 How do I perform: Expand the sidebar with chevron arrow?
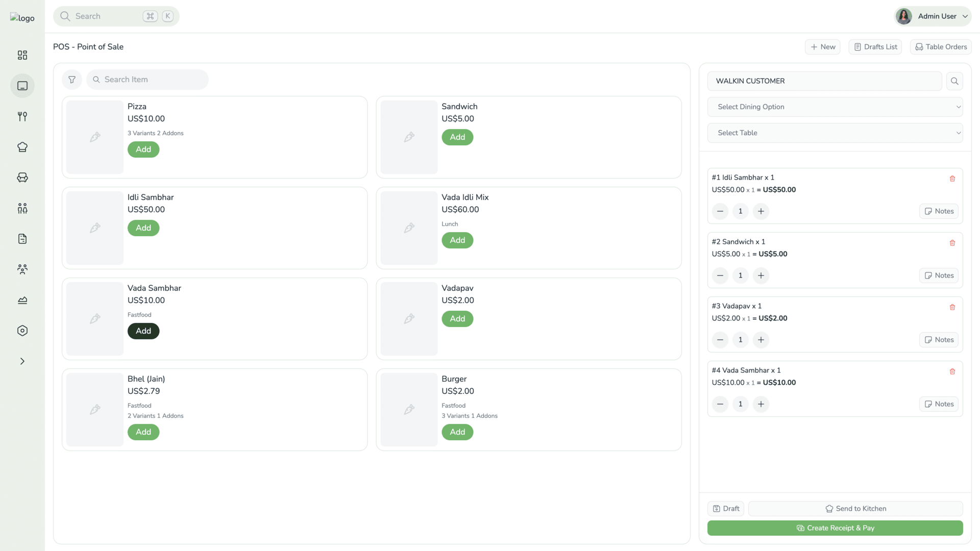(x=22, y=361)
